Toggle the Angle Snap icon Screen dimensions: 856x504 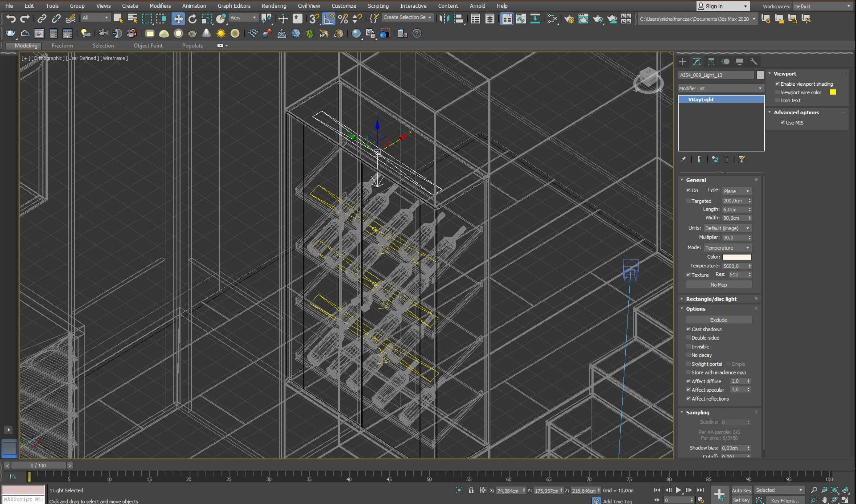click(x=329, y=19)
